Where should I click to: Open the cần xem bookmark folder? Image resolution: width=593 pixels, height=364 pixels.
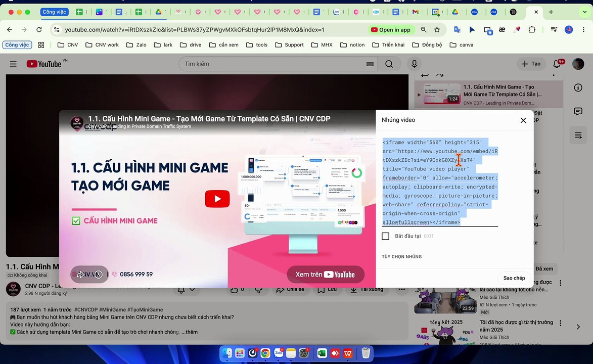point(224,44)
